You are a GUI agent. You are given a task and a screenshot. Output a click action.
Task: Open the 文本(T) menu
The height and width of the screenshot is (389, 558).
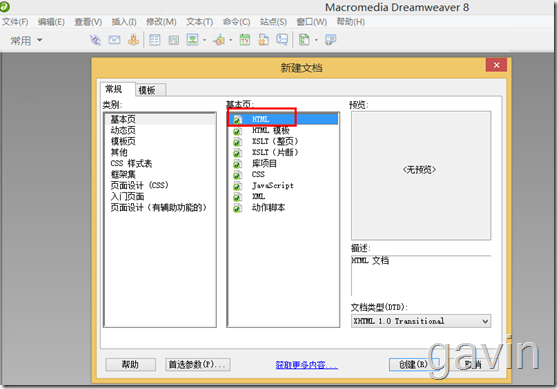click(200, 22)
